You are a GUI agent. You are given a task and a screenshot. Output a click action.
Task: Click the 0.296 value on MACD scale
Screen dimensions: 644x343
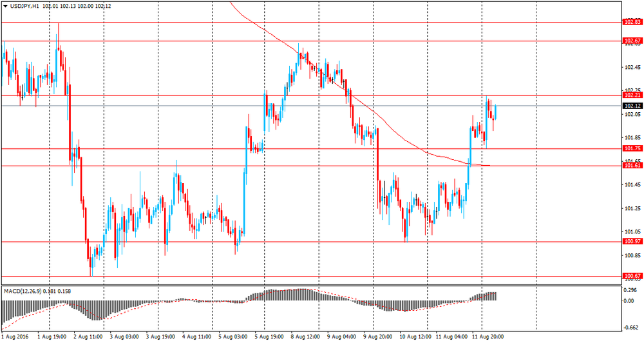(x=630, y=290)
